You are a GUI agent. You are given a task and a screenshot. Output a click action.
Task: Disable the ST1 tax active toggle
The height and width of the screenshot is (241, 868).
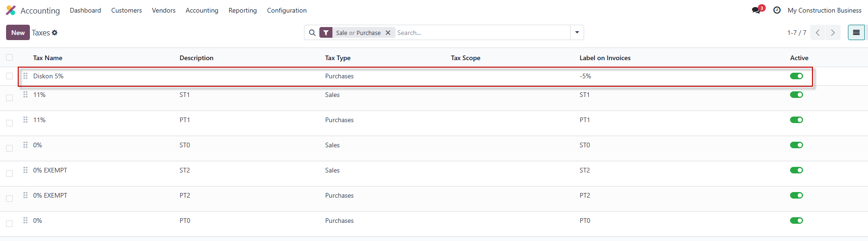[x=796, y=95]
